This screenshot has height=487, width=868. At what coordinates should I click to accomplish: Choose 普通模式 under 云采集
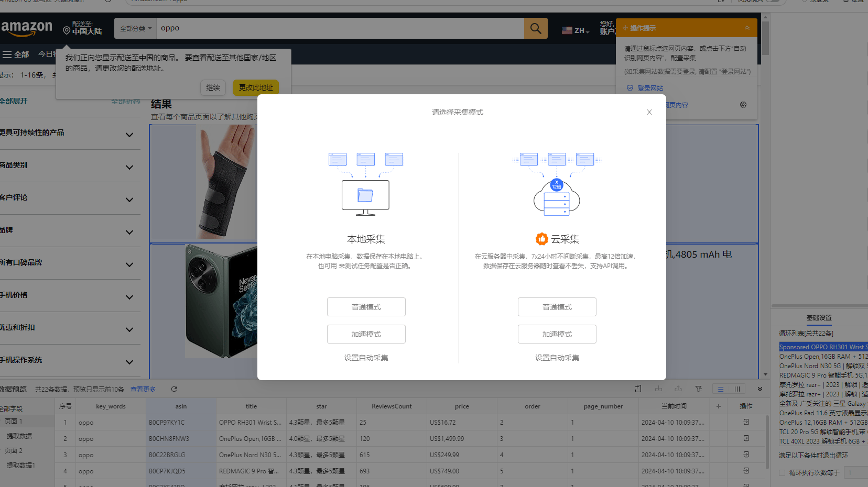tap(557, 307)
